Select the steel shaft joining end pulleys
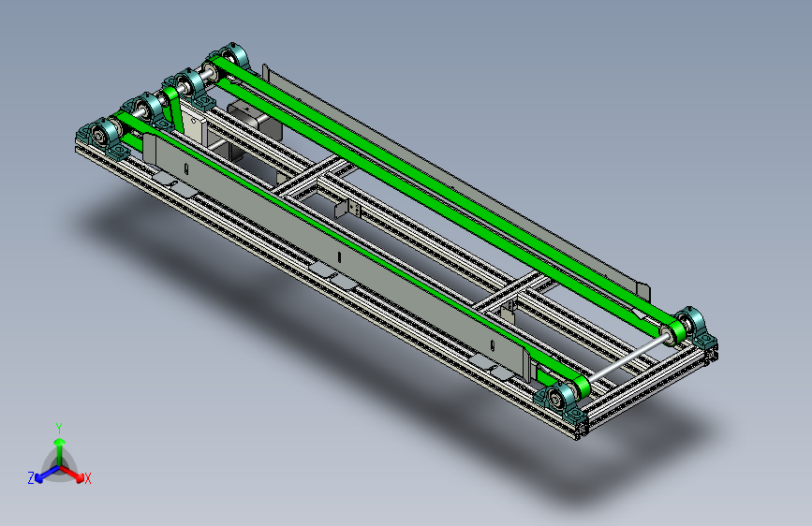812x526 pixels. point(627,358)
